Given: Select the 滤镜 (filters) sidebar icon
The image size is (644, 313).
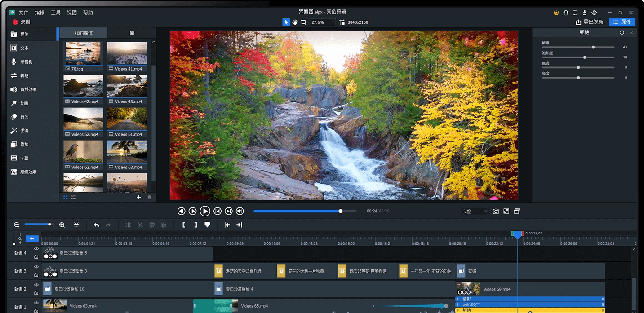Looking at the screenshot, I should coord(14,130).
